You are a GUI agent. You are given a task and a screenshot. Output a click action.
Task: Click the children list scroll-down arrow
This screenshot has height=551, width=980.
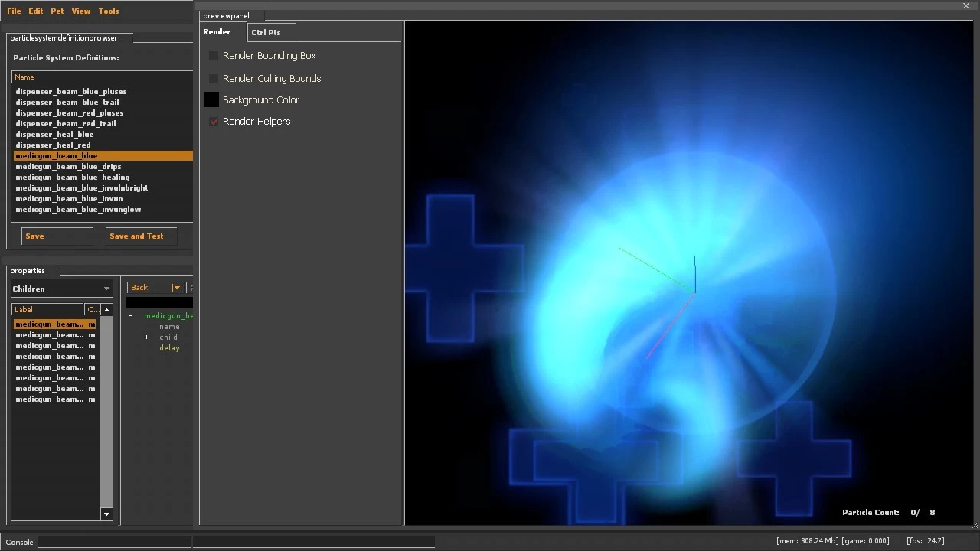106,514
